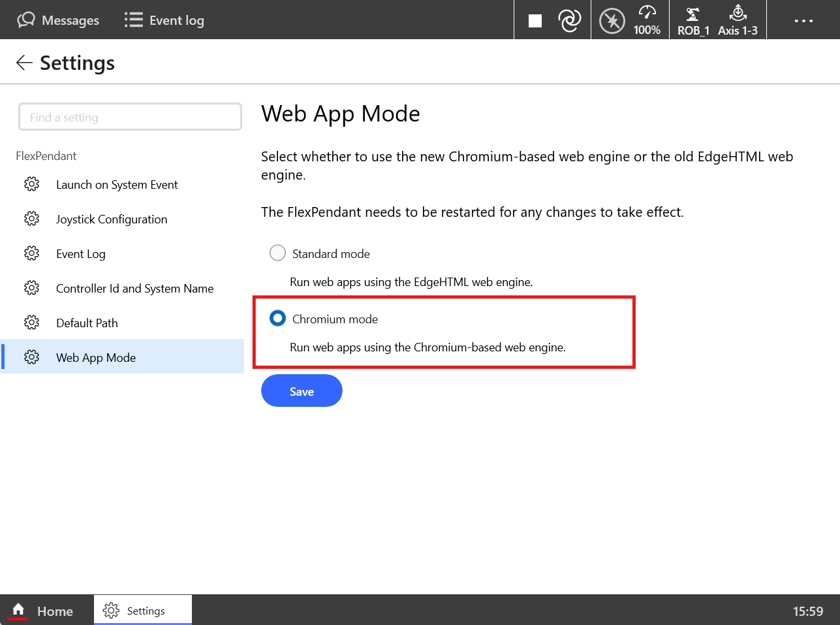
Task: Click the Web App Mode heading
Action: pyautogui.click(x=341, y=114)
